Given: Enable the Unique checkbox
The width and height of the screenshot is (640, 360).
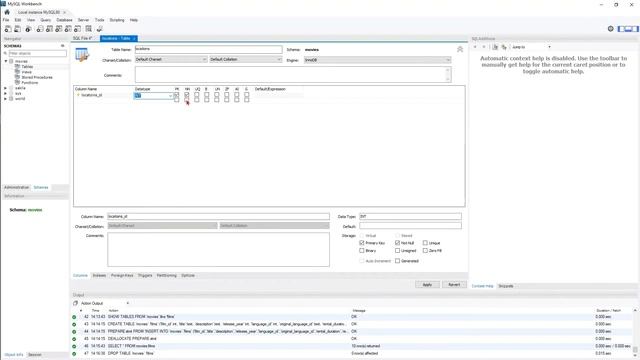Looking at the screenshot, I should 425,243.
